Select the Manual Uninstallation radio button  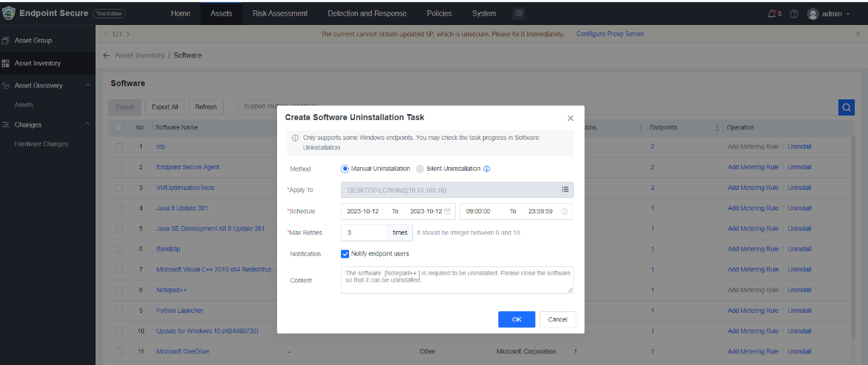(x=345, y=169)
